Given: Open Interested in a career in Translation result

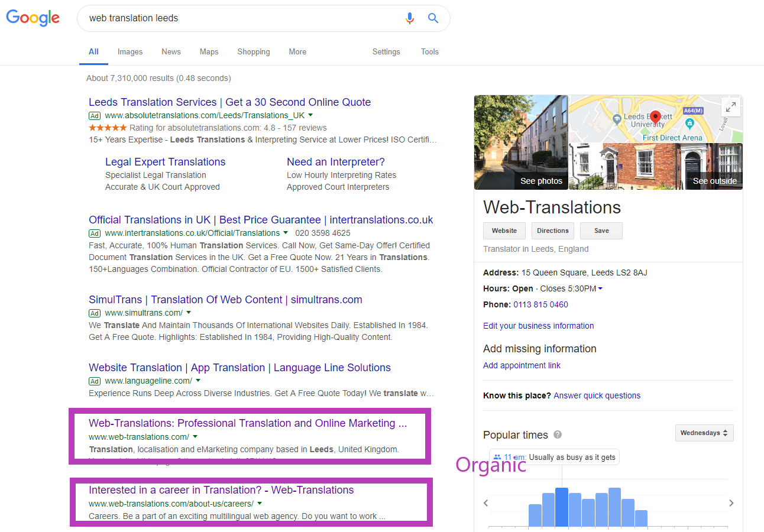Looking at the screenshot, I should coord(221,490).
